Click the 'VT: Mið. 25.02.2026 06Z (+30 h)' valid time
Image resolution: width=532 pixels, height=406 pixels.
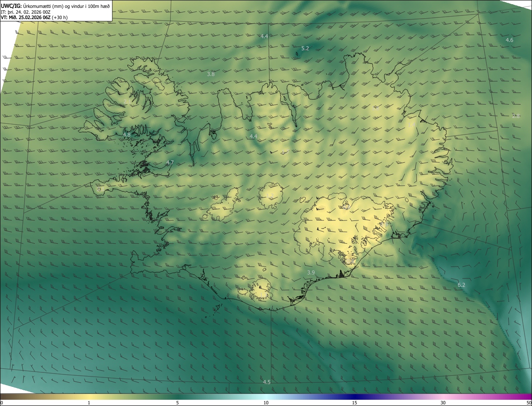pos(34,17)
